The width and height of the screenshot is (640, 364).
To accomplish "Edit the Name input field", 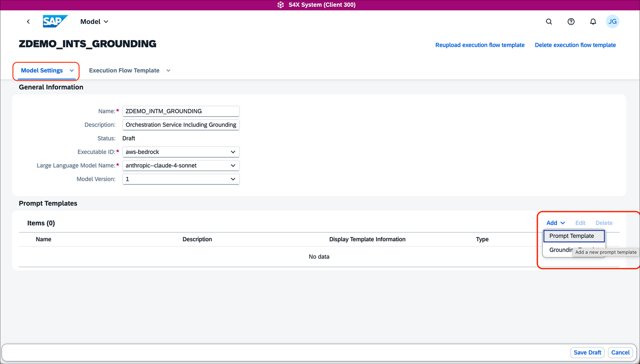I will [181, 111].
